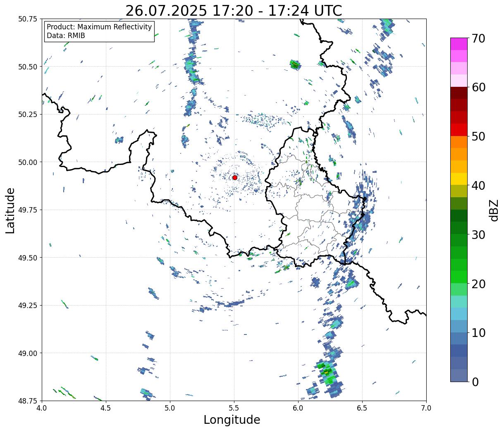The height and width of the screenshot is (430, 504).
Task: Click the 'Product: Maximum Reflectivity' legend line
Action: [x=99, y=27]
